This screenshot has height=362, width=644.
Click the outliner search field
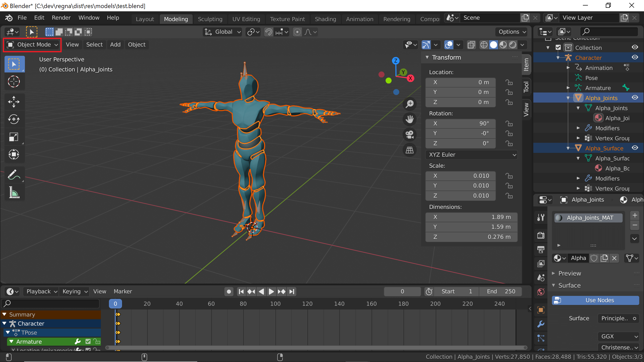[x=609, y=32]
